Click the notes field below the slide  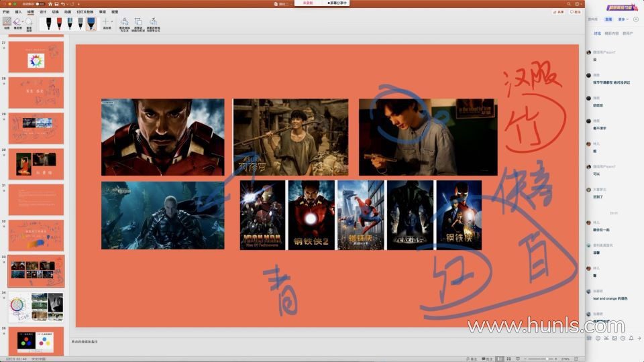pos(327,341)
